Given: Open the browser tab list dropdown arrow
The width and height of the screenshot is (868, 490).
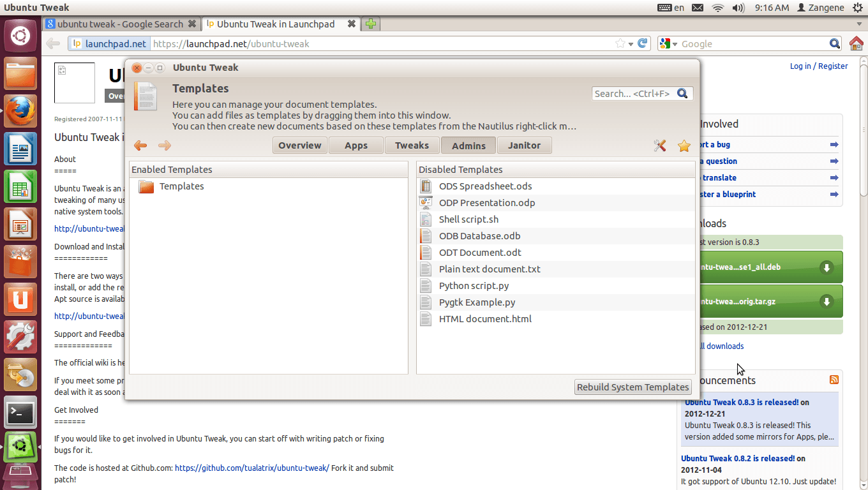Looking at the screenshot, I should point(859,24).
